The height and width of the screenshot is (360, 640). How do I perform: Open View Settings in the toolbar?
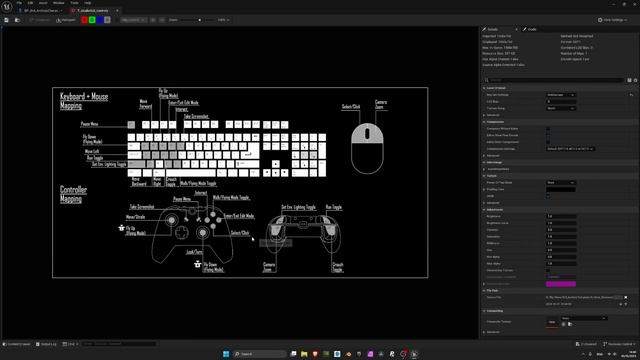(x=613, y=20)
